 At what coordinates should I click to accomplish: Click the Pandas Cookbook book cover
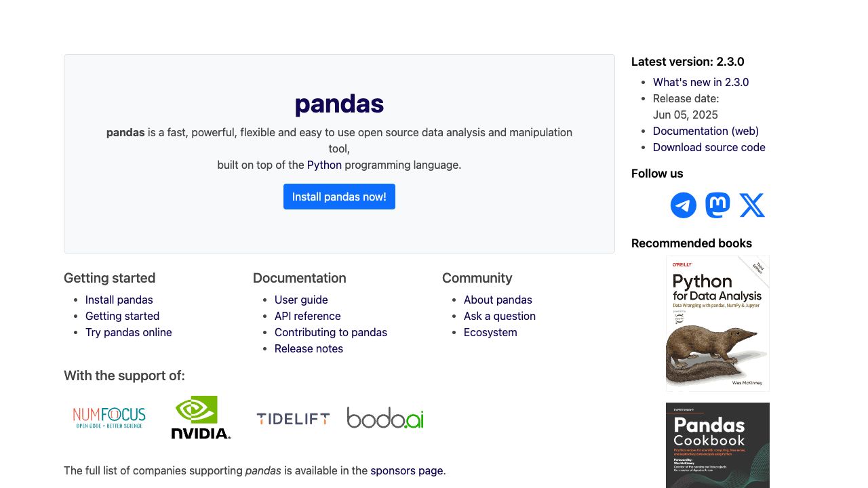coord(717,445)
